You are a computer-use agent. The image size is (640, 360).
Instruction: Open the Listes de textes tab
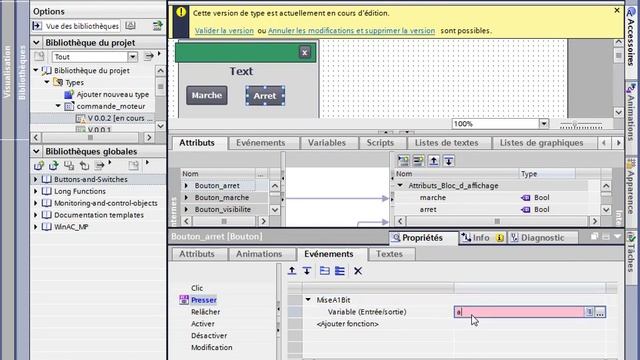pos(447,143)
